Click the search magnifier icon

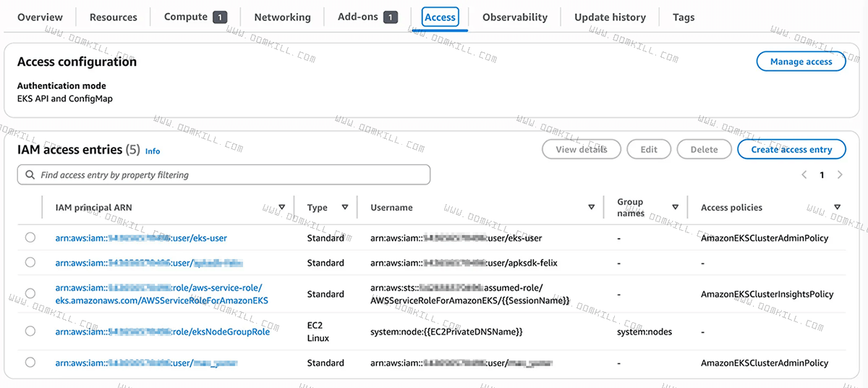point(30,175)
